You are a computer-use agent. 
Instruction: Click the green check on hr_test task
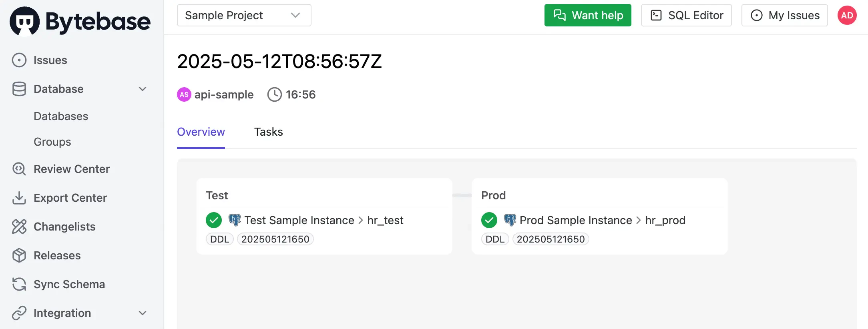214,220
